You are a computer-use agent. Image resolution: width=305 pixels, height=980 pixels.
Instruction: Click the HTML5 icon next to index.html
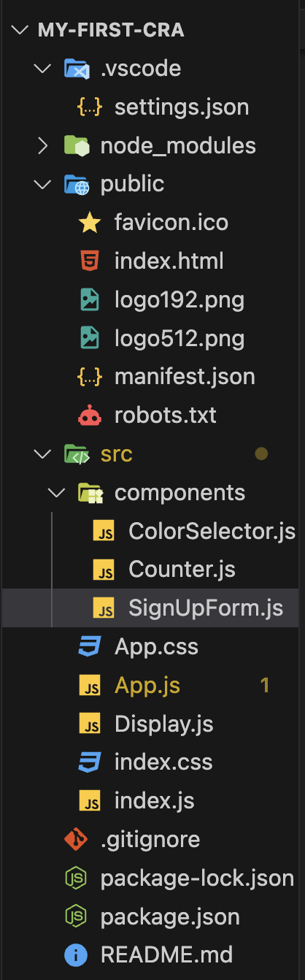tap(89, 261)
